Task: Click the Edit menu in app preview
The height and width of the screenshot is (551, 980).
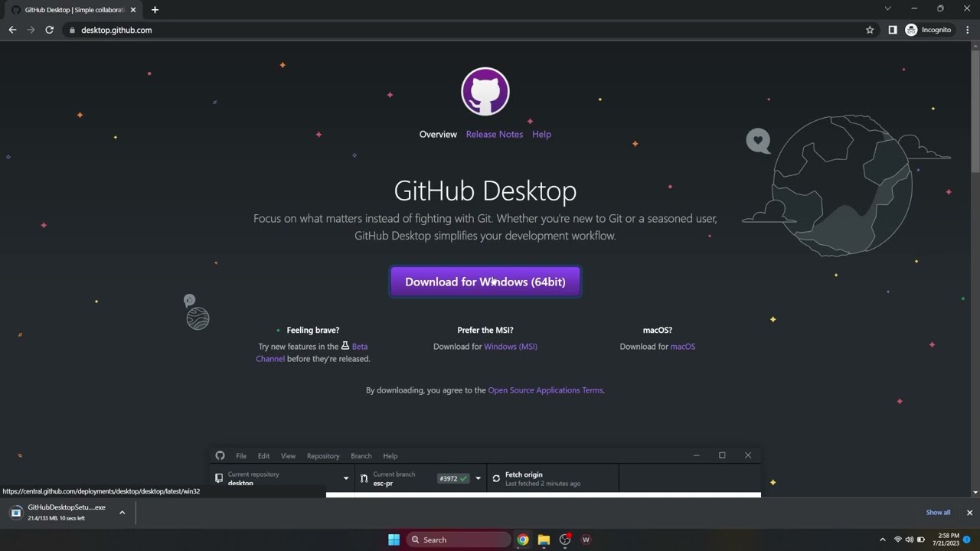Action: point(263,456)
